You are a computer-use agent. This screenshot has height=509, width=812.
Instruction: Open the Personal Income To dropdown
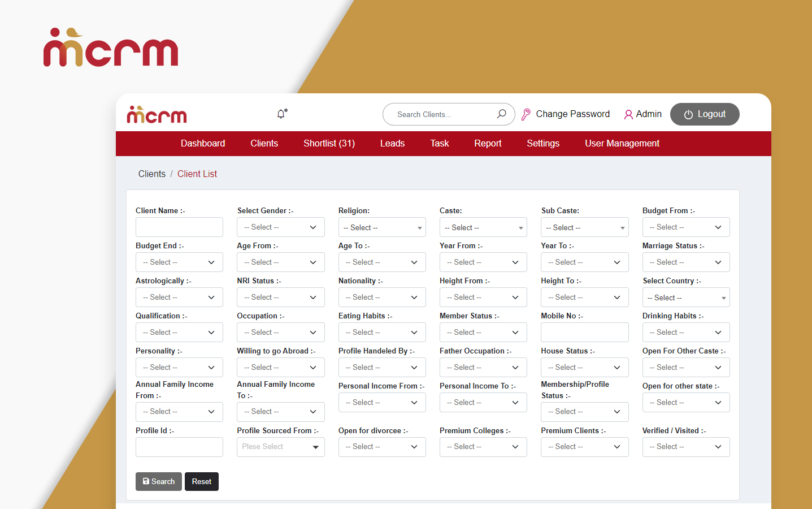[x=483, y=403]
